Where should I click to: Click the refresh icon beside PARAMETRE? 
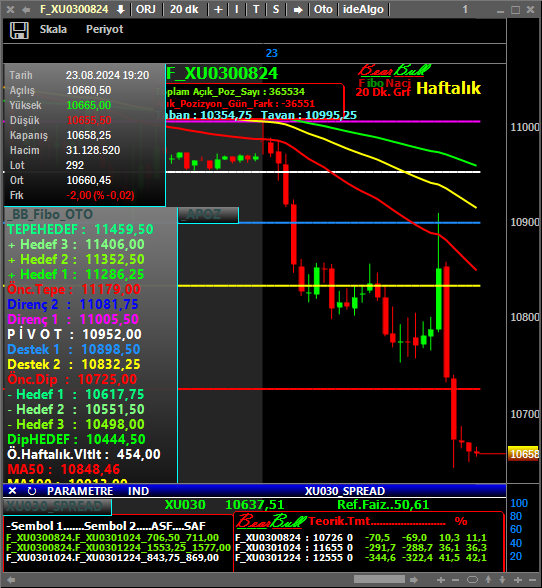32,491
